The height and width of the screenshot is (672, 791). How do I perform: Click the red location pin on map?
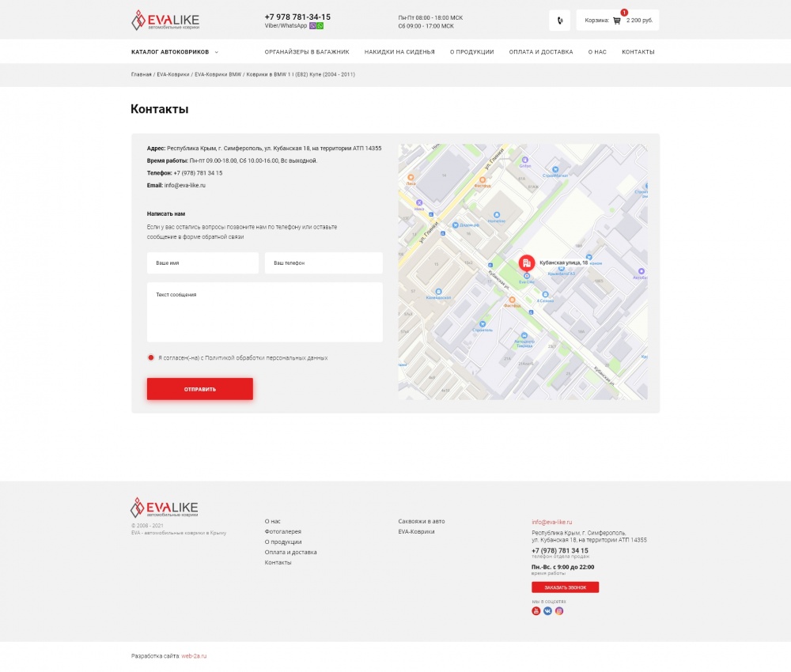(x=527, y=263)
